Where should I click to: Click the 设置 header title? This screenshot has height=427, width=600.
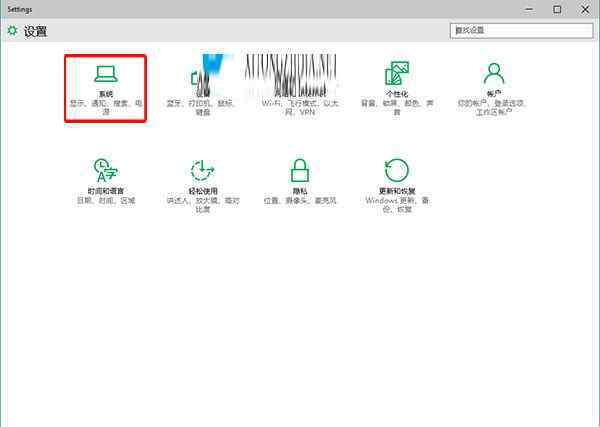(x=36, y=31)
